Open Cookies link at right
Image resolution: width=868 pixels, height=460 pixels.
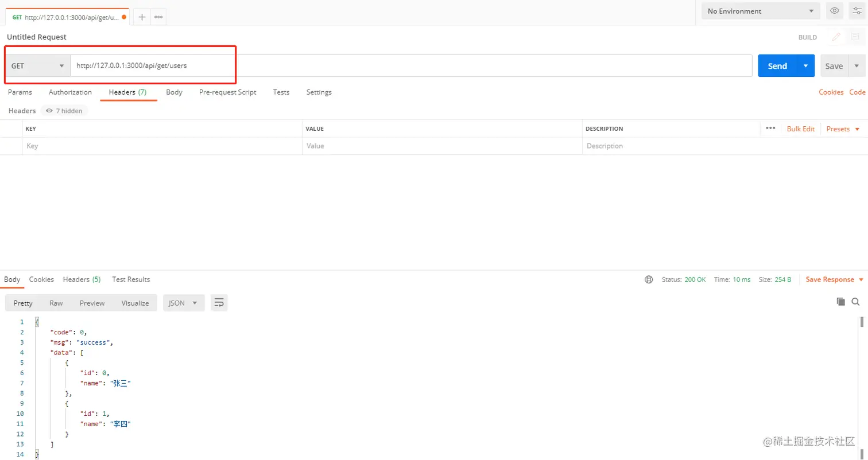831,92
